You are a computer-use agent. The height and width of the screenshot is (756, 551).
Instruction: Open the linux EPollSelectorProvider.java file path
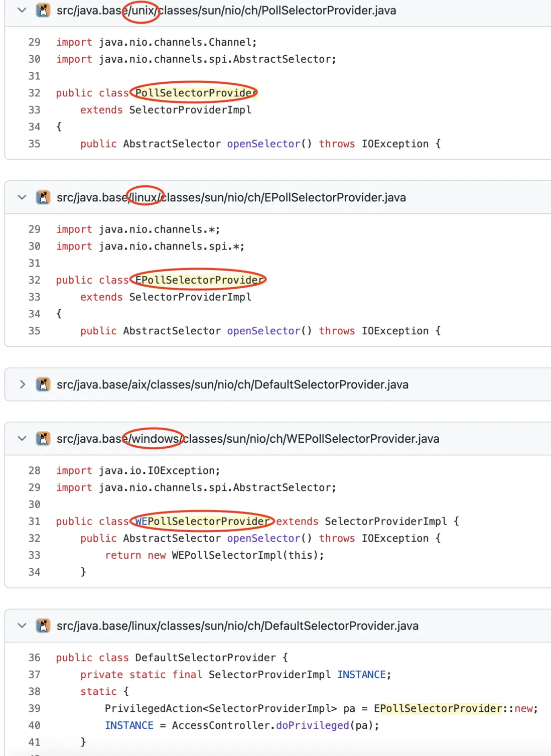pyautogui.click(x=231, y=197)
